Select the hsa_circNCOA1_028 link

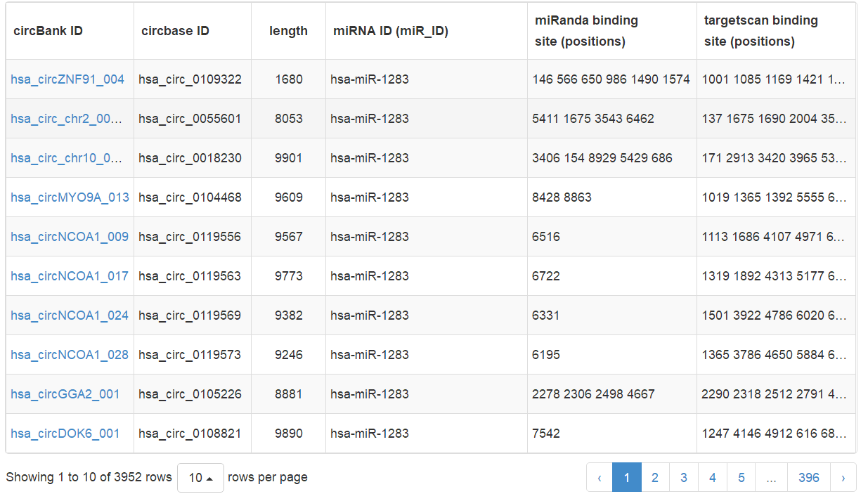pyautogui.click(x=70, y=355)
